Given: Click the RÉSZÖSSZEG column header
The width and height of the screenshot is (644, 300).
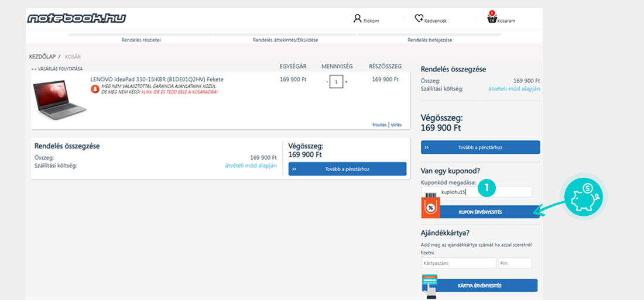Looking at the screenshot, I should coord(385,66).
